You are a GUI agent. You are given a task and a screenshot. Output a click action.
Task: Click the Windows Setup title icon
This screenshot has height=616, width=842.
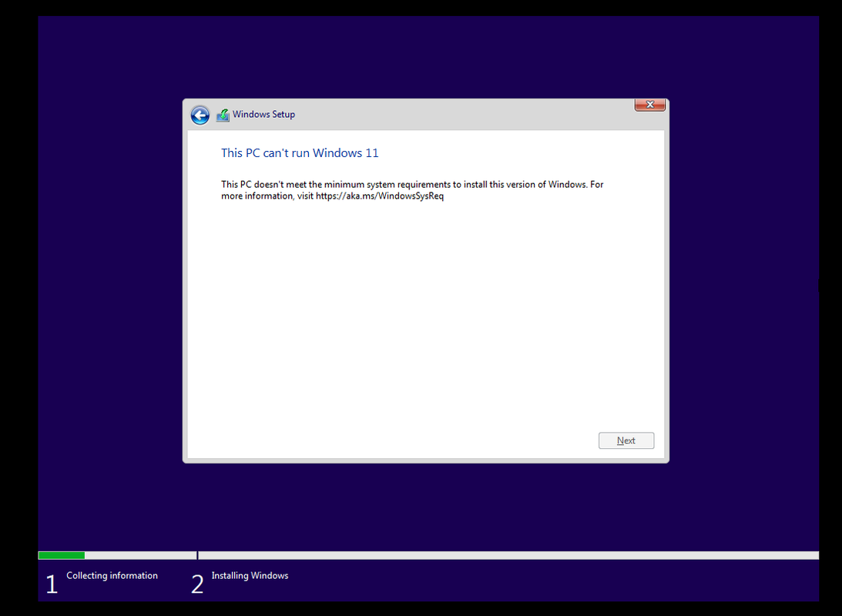click(223, 115)
